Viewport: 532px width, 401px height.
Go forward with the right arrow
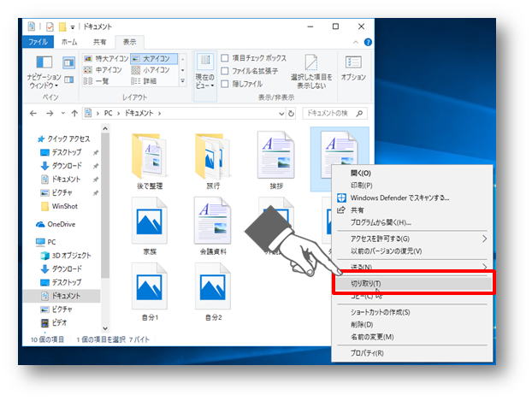[x=50, y=114]
